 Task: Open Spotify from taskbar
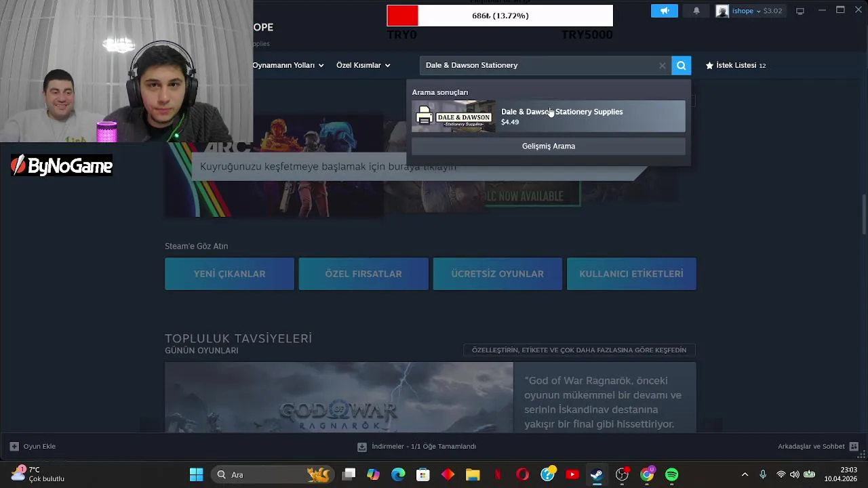pos(671,474)
